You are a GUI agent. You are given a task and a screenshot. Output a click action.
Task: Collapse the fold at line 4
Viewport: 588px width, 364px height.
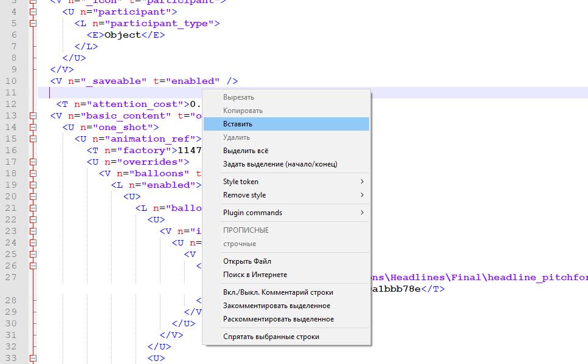coord(33,12)
